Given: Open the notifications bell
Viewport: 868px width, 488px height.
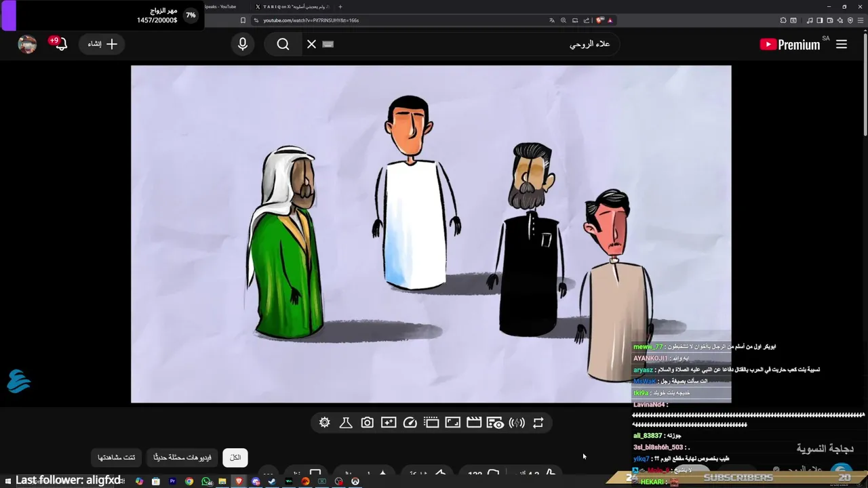Looking at the screenshot, I should click(x=61, y=44).
